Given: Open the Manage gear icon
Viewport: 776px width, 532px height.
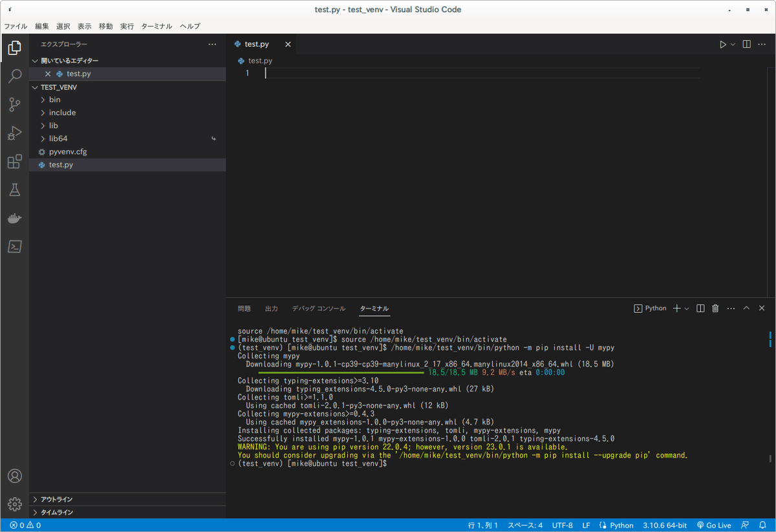Looking at the screenshot, I should click(x=14, y=504).
